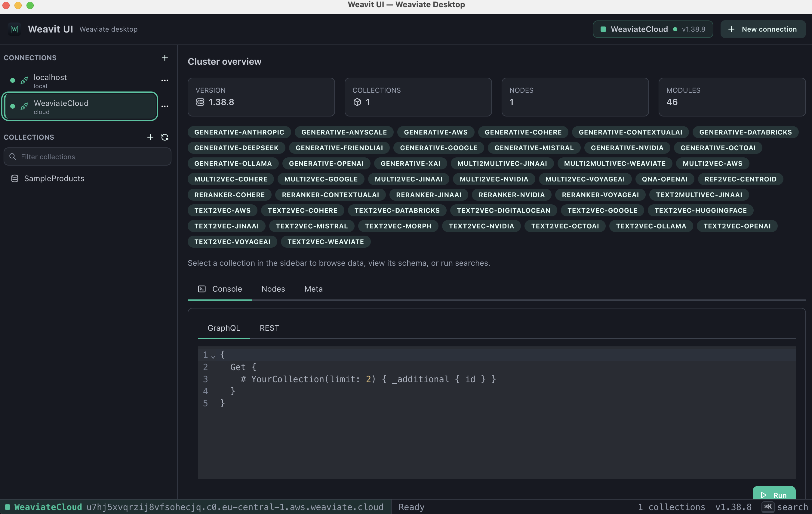Click the MULTI2VEC-COHERE module tag
Screen dimensions: 812x514
coord(231,179)
